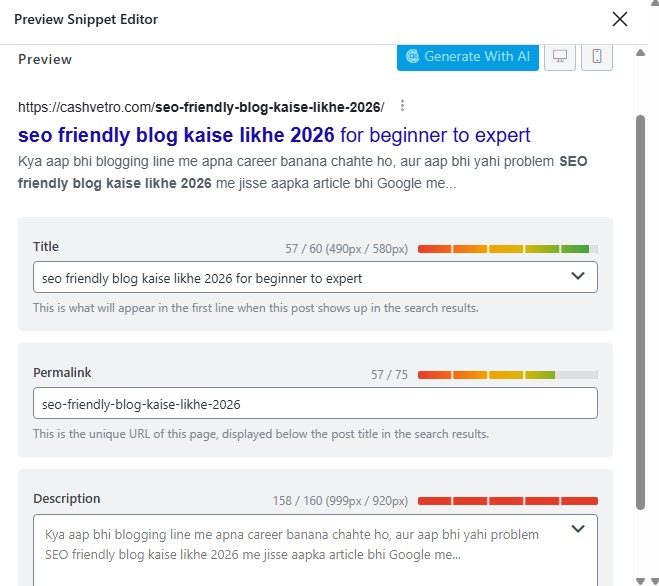This screenshot has width=659, height=586.
Task: Switch to desktop preview icon
Action: 560,57
